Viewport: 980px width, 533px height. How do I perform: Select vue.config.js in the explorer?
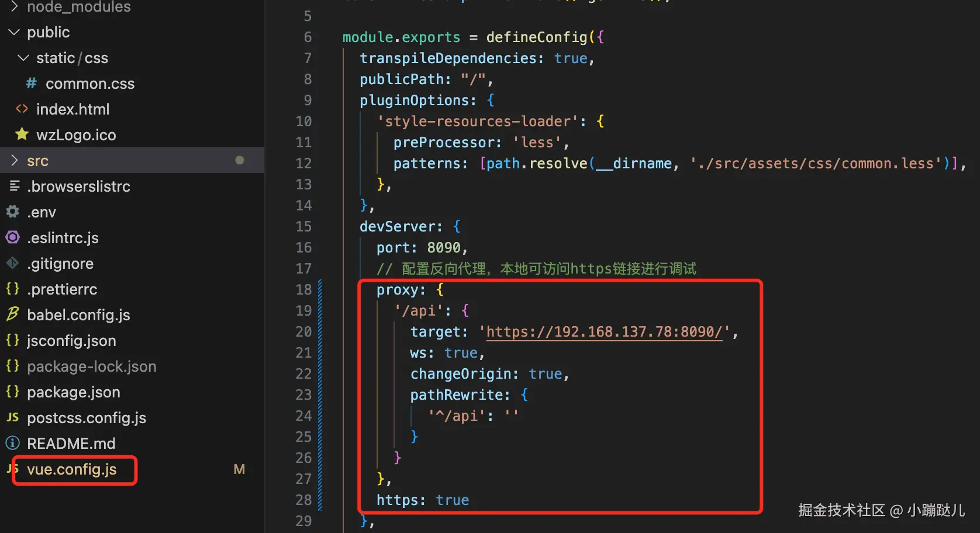coord(72,469)
